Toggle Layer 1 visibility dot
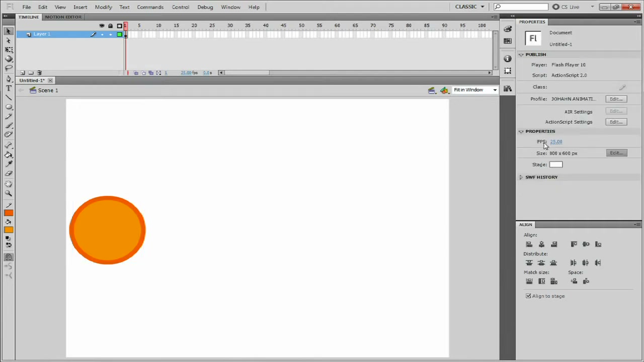 (x=102, y=34)
